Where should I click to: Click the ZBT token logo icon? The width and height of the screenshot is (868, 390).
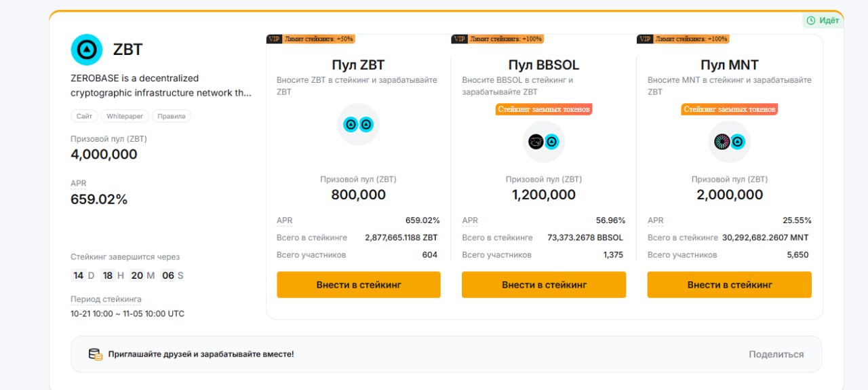[x=87, y=49]
